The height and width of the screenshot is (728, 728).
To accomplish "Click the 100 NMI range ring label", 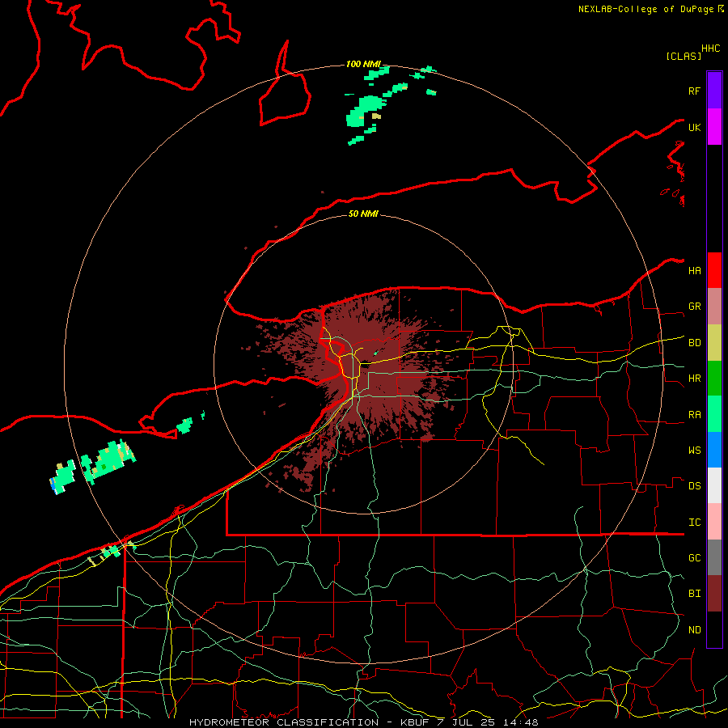I will [x=363, y=64].
